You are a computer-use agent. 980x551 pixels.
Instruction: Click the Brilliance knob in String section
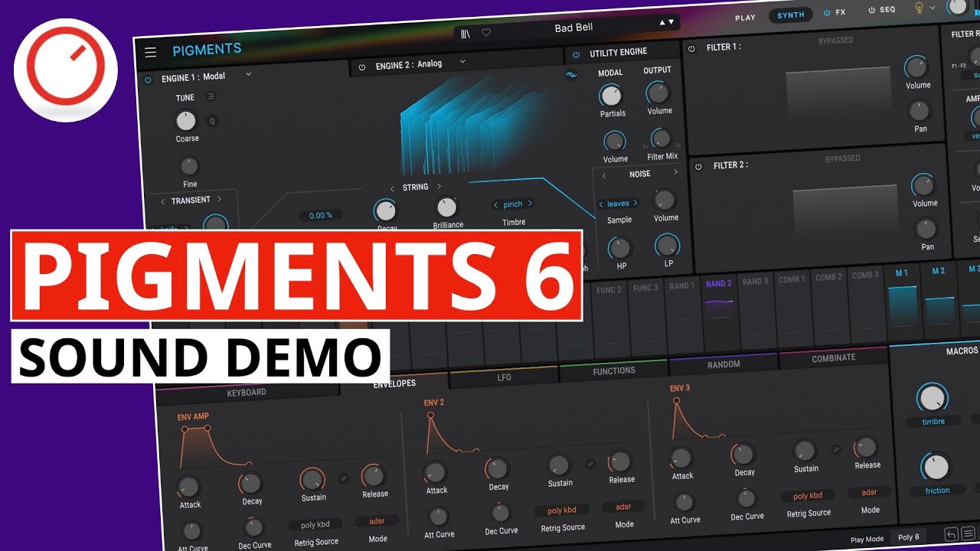pyautogui.click(x=446, y=207)
